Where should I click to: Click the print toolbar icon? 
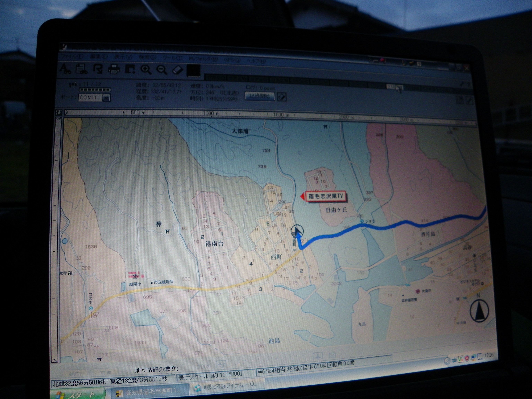click(114, 69)
